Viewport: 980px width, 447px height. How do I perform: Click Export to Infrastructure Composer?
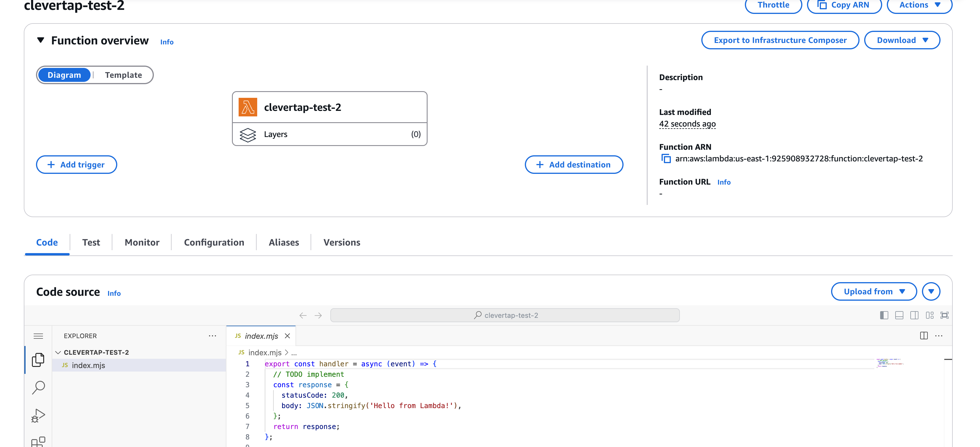coord(780,40)
